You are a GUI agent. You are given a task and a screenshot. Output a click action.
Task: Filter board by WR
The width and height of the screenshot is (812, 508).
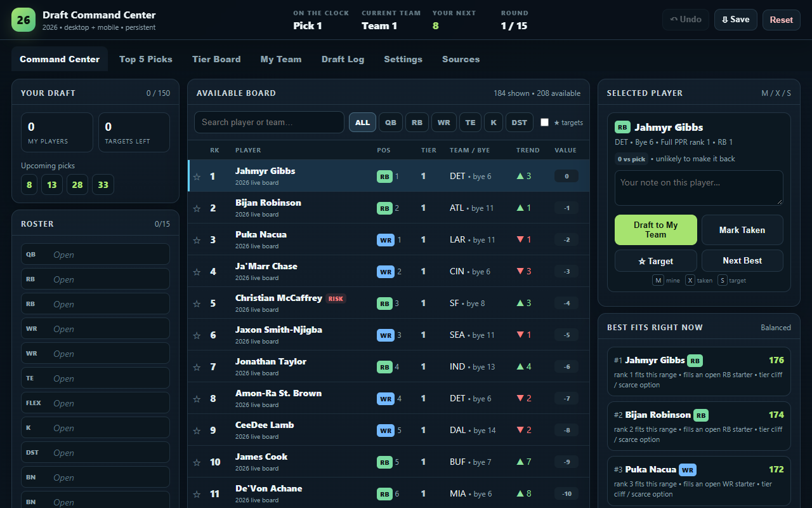coord(444,123)
